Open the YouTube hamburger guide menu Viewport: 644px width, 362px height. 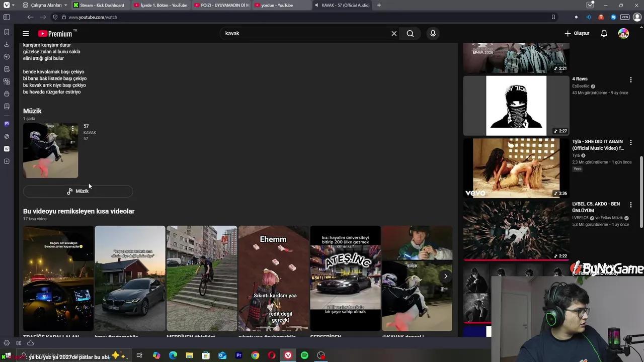click(26, 33)
